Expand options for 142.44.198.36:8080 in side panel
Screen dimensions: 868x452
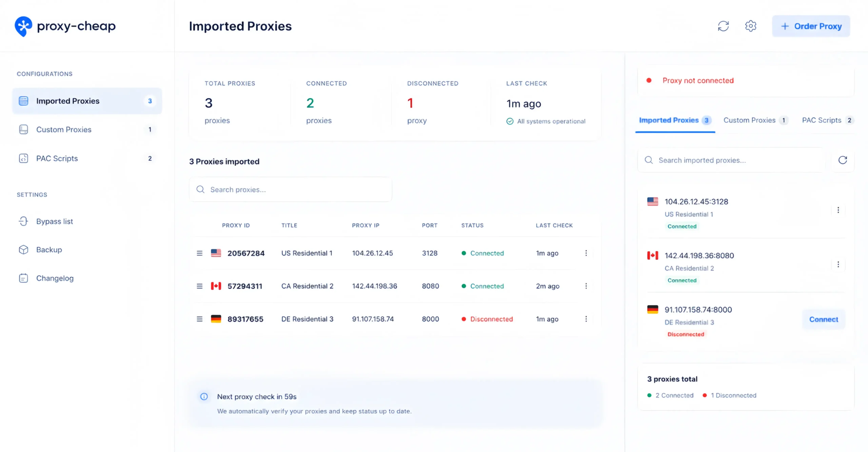tap(838, 264)
